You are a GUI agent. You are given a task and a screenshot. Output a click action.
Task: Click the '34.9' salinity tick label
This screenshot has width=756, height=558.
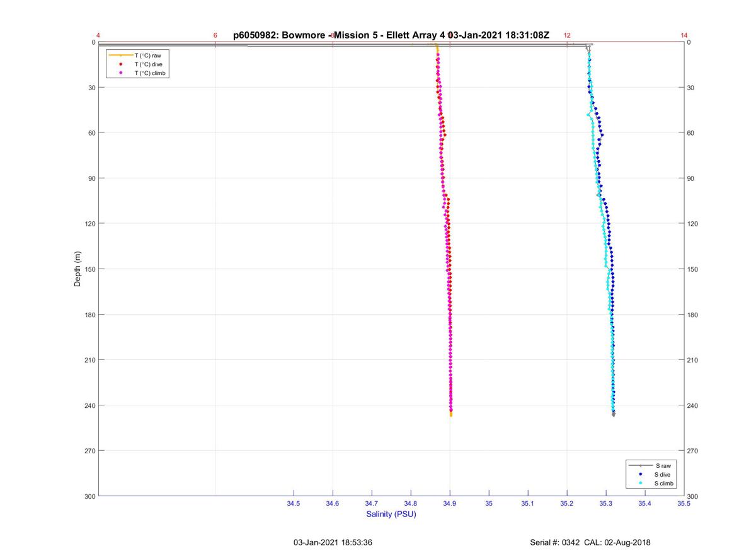(450, 503)
